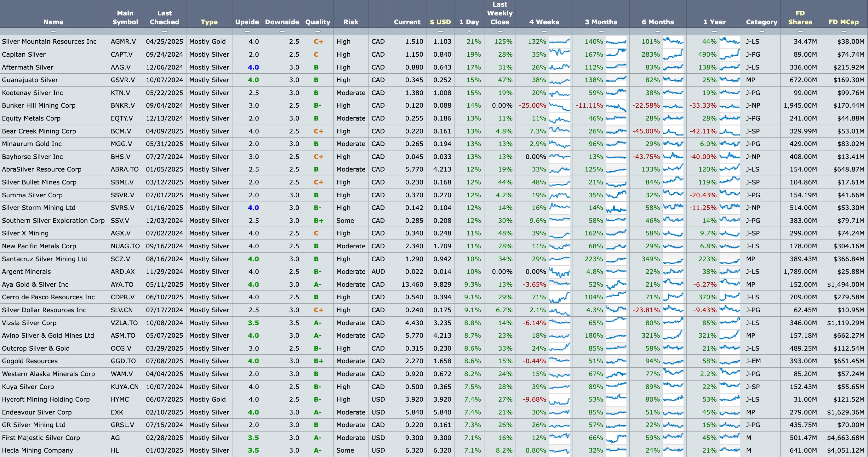Click the AGMR.V symbol cell
This screenshot has width=868, height=457.
[x=123, y=42]
